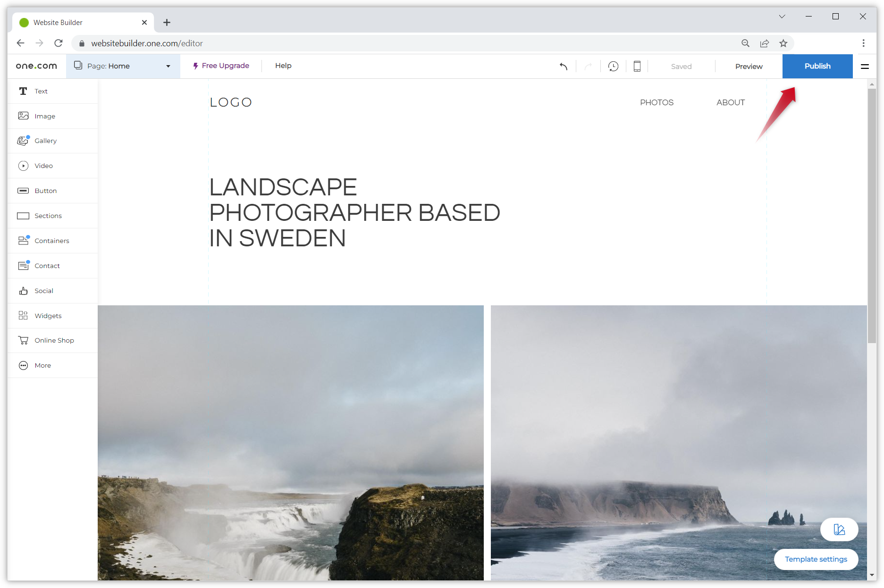Expand the Page: Home dropdown

pyautogui.click(x=123, y=66)
